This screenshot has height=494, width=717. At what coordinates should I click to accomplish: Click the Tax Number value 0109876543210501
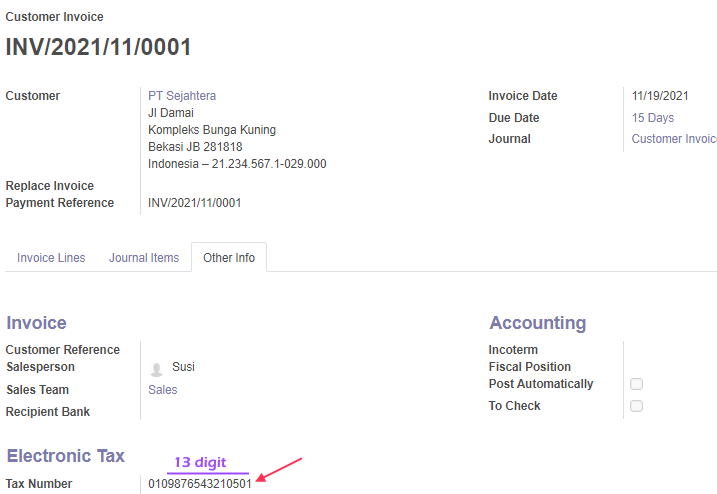point(200,483)
